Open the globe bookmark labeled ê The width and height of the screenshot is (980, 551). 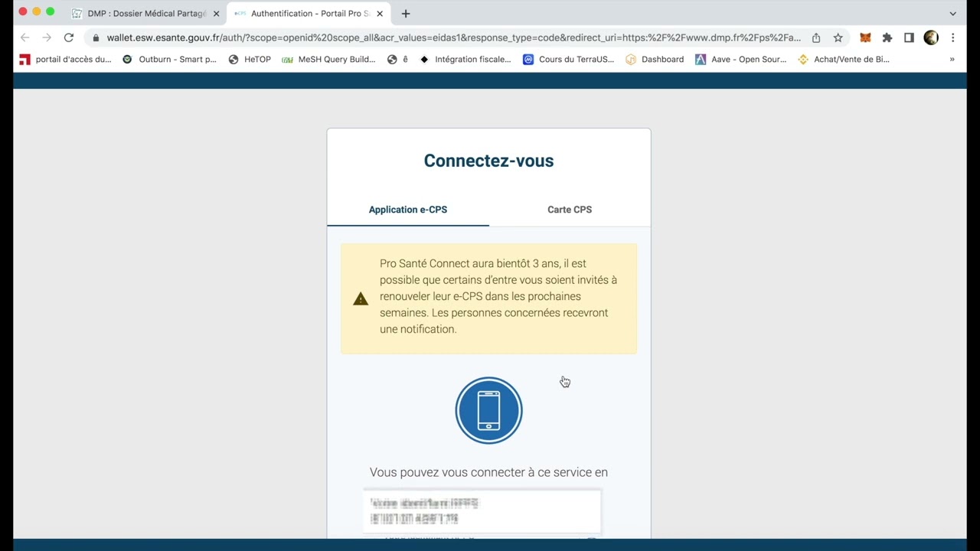click(x=397, y=59)
